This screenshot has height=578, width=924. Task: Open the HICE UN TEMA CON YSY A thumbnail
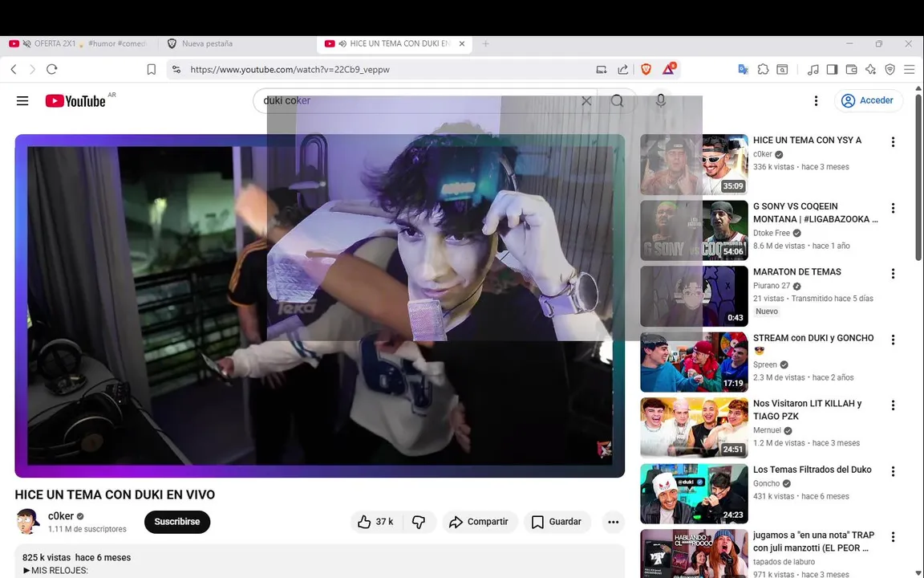(694, 165)
